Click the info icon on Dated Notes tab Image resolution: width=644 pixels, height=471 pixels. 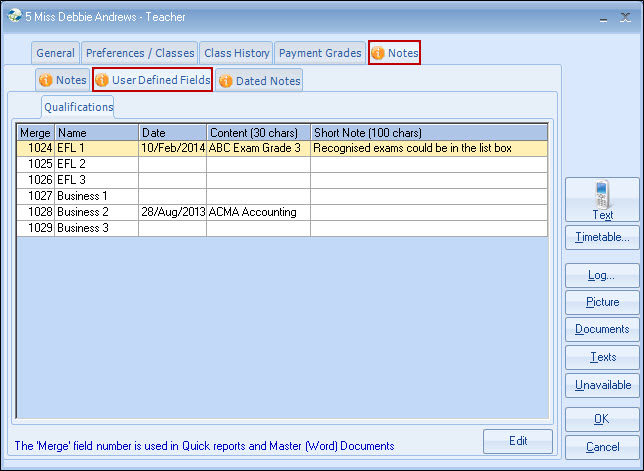click(x=226, y=81)
